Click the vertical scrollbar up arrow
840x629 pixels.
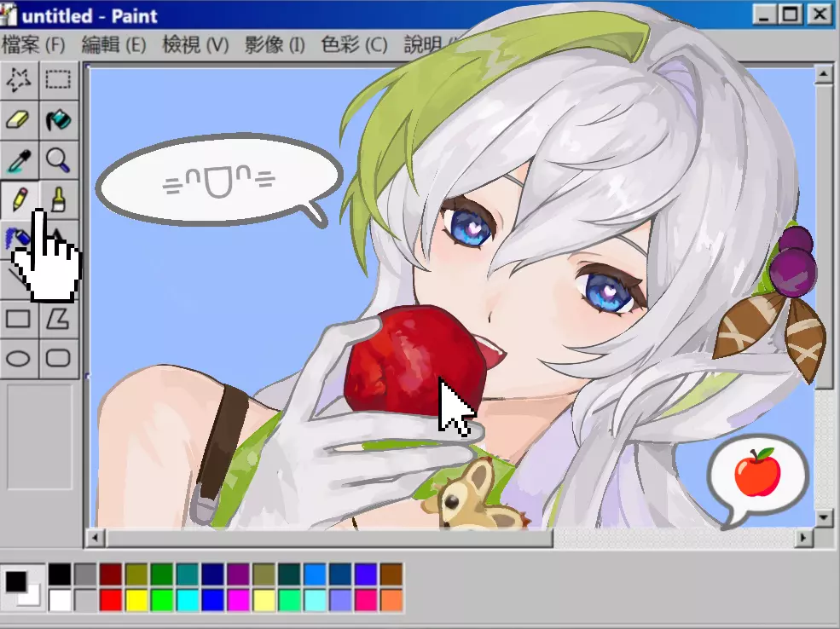[824, 74]
